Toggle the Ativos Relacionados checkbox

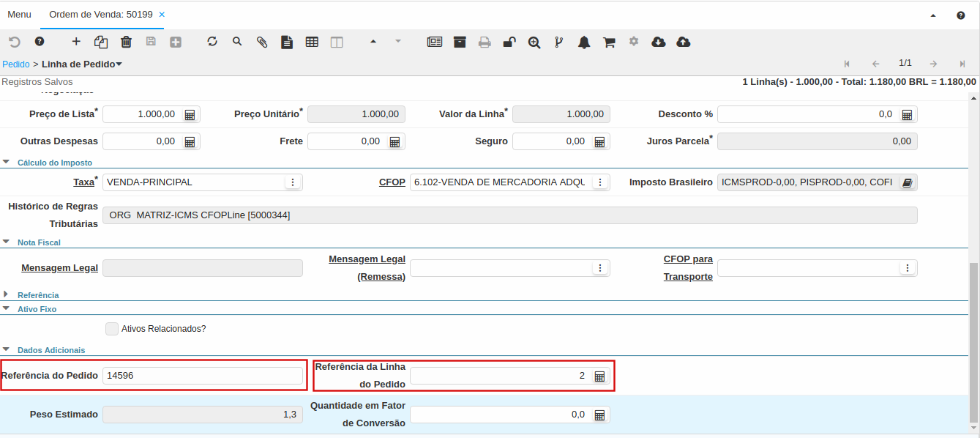click(112, 329)
